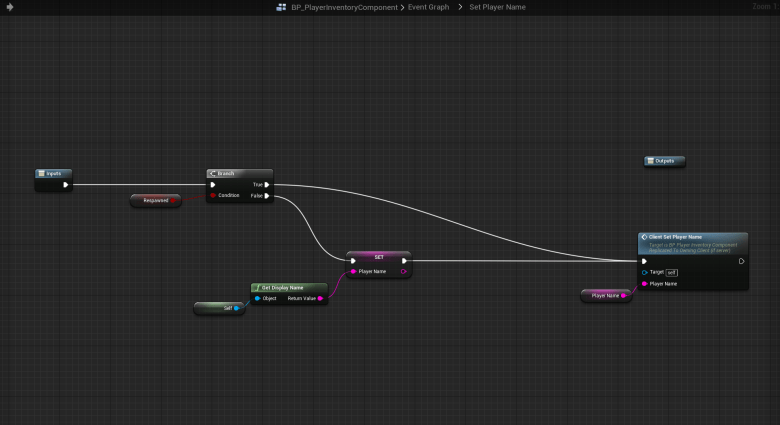Select the Inputs node

coord(53,173)
